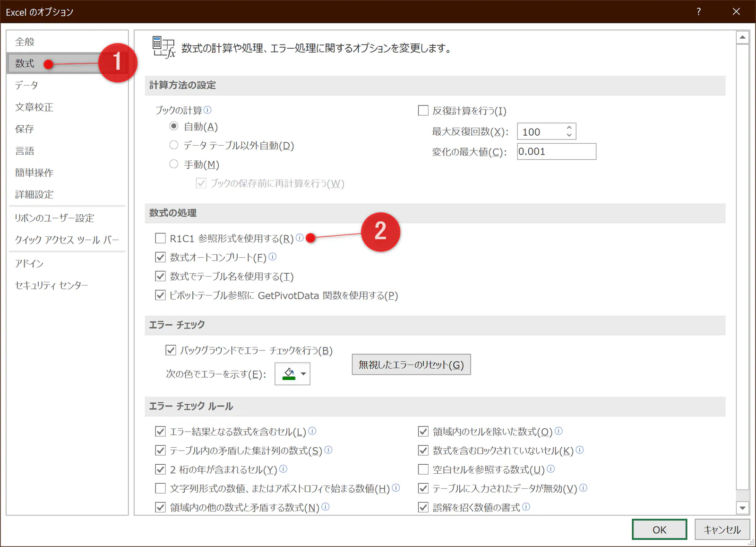Click the formula options header icon
The height and width of the screenshot is (547, 756).
164,47
